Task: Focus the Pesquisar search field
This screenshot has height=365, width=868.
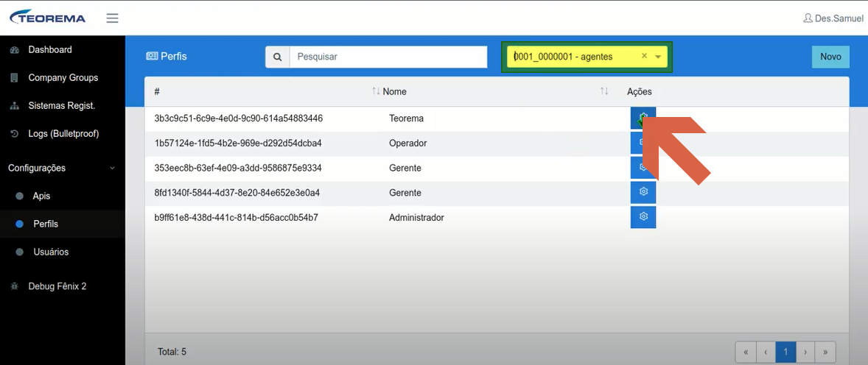Action: click(x=388, y=57)
